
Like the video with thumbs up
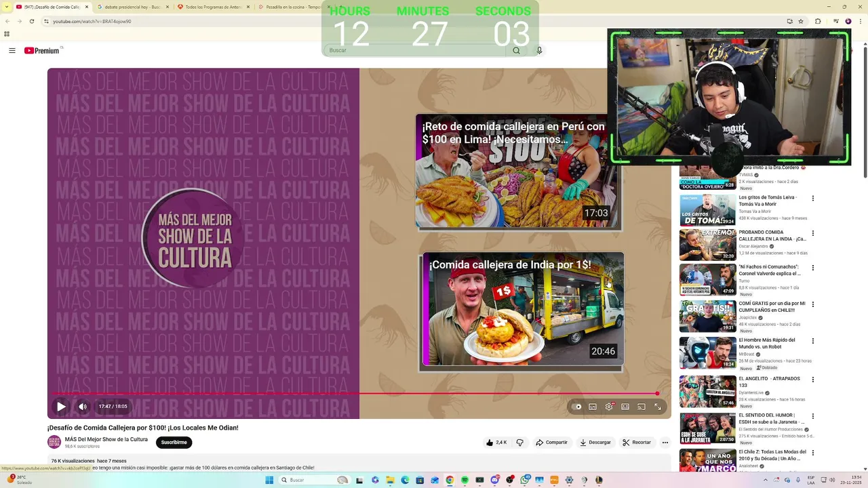click(496, 443)
